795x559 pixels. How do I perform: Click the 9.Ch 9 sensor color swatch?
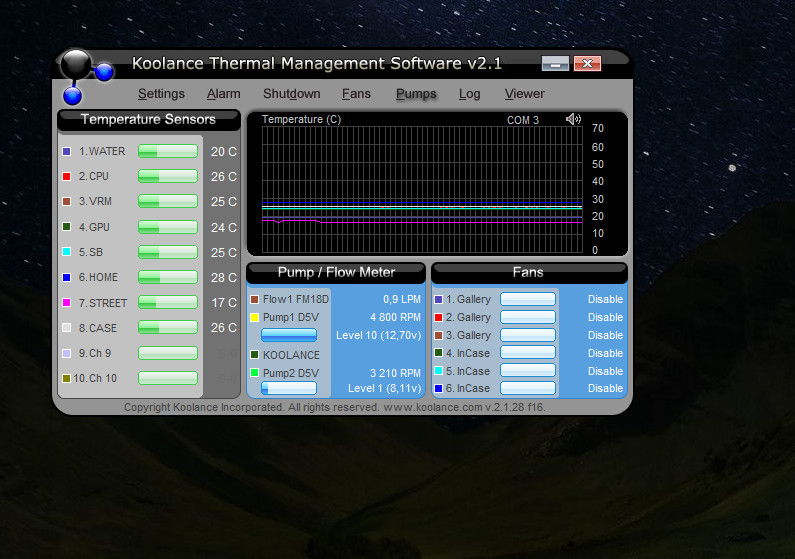pos(66,353)
